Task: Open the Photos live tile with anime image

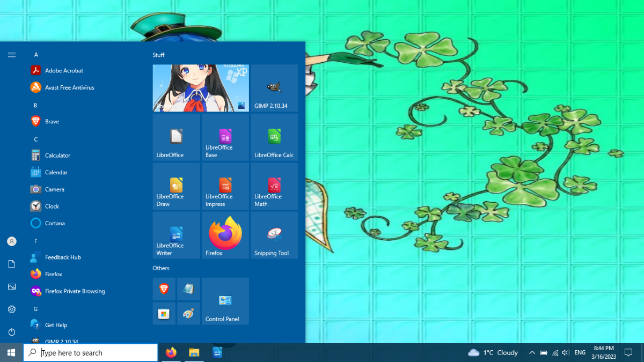Action: [x=201, y=88]
